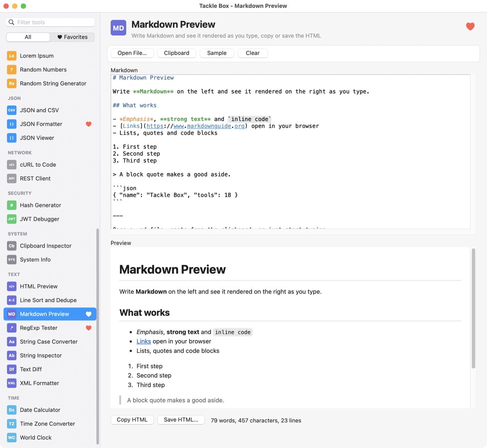
Task: Click the System Info SYS icon
Action: pyautogui.click(x=11, y=260)
